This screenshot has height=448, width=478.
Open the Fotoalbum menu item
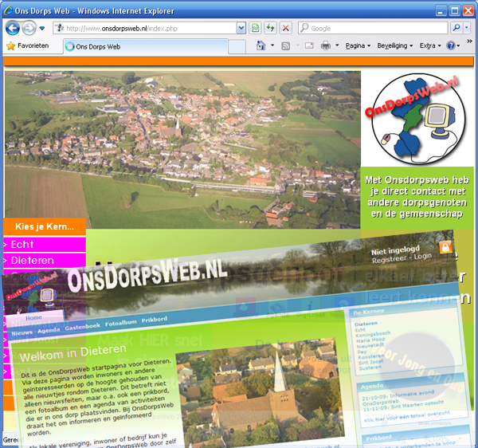tap(121, 323)
